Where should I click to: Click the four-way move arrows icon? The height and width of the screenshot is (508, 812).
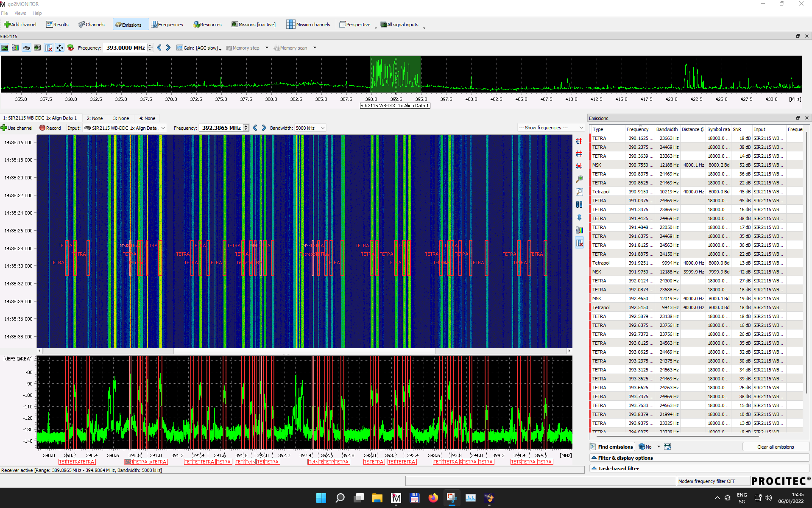pos(59,48)
